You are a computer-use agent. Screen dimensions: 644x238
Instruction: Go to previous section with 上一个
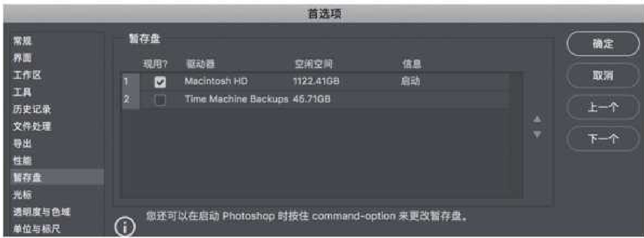coord(602,107)
